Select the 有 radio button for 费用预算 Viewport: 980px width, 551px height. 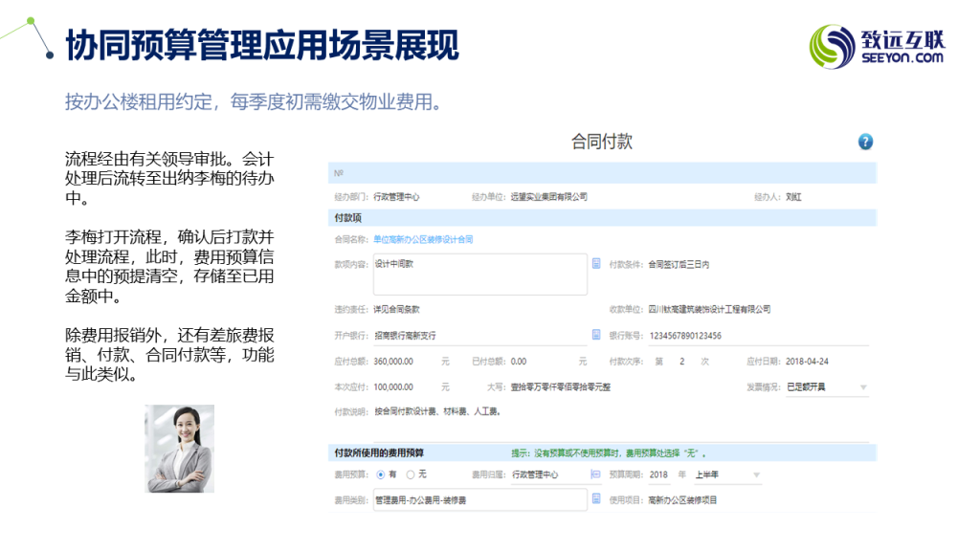tap(381, 474)
